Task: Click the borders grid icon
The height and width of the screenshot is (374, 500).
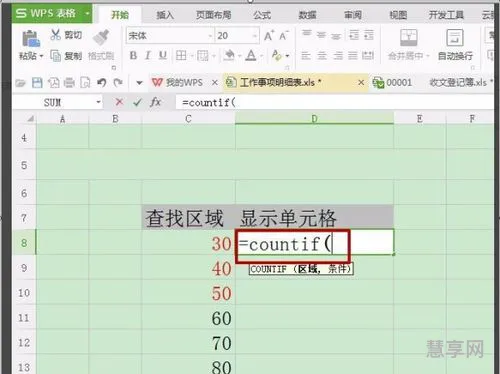Action: tap(181, 55)
